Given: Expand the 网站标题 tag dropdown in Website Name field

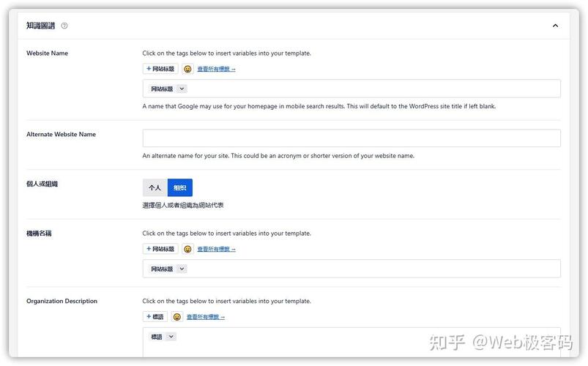Looking at the screenshot, I should click(x=182, y=89).
